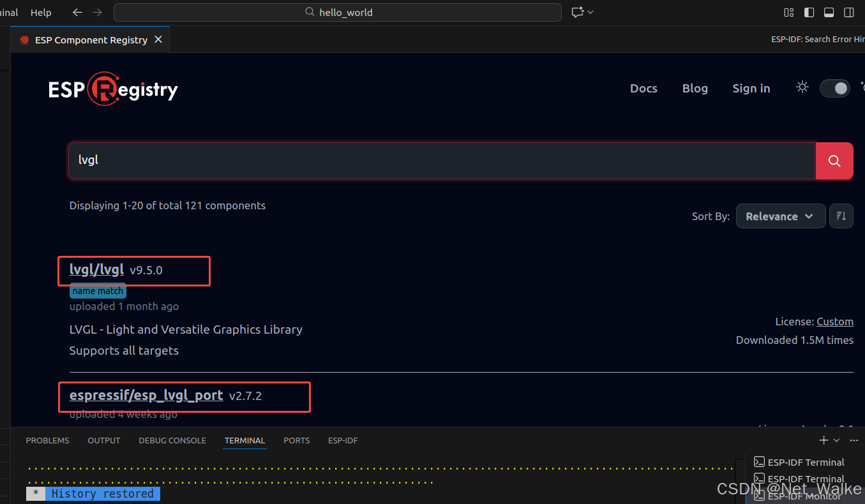Image resolution: width=865 pixels, height=504 pixels.
Task: Open the Relevance sort dropdown
Action: click(x=780, y=216)
